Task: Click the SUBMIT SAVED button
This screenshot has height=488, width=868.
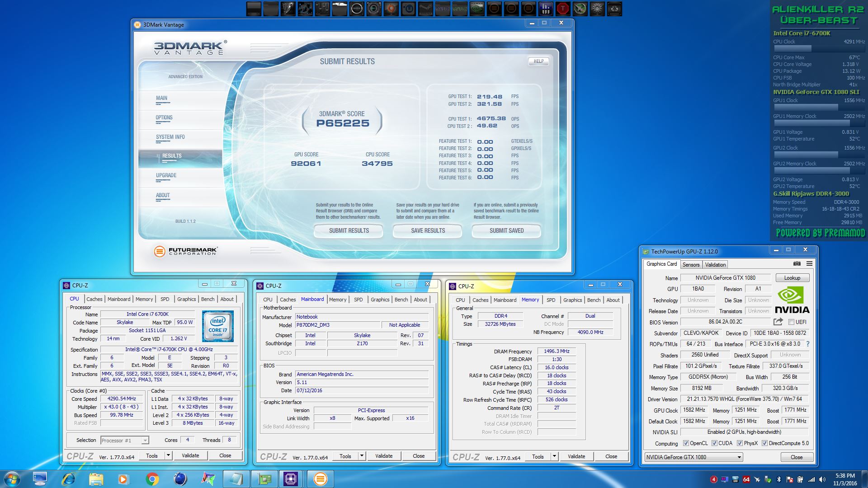Action: click(x=506, y=230)
